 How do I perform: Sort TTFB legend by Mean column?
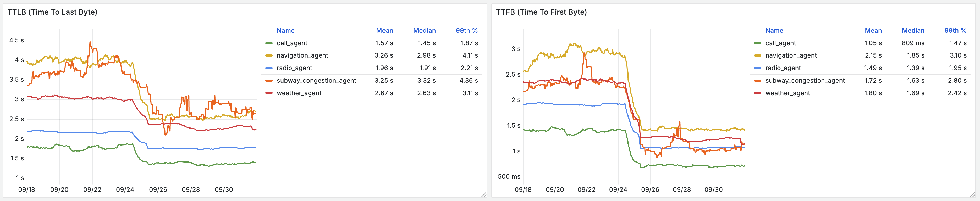pos(873,30)
